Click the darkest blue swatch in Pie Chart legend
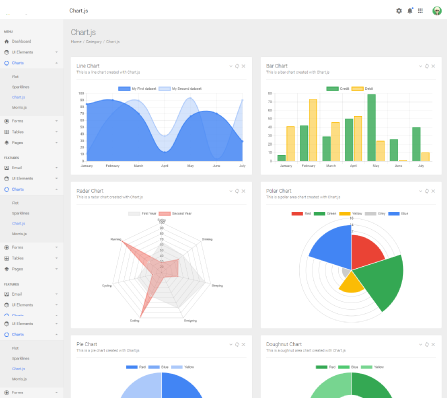The height and width of the screenshot is (398, 447). (x=132, y=367)
